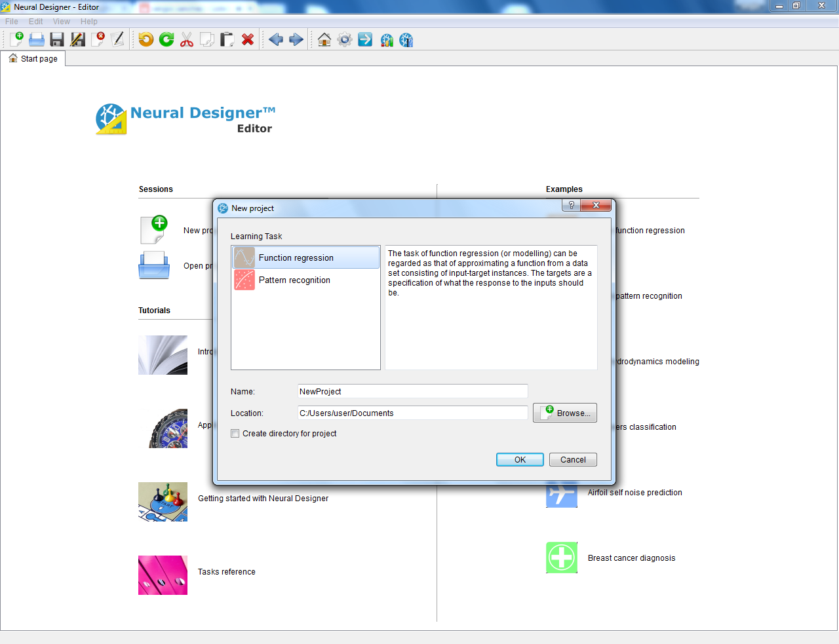
Task: Click the Getting started board game thumbnail
Action: [x=163, y=502]
